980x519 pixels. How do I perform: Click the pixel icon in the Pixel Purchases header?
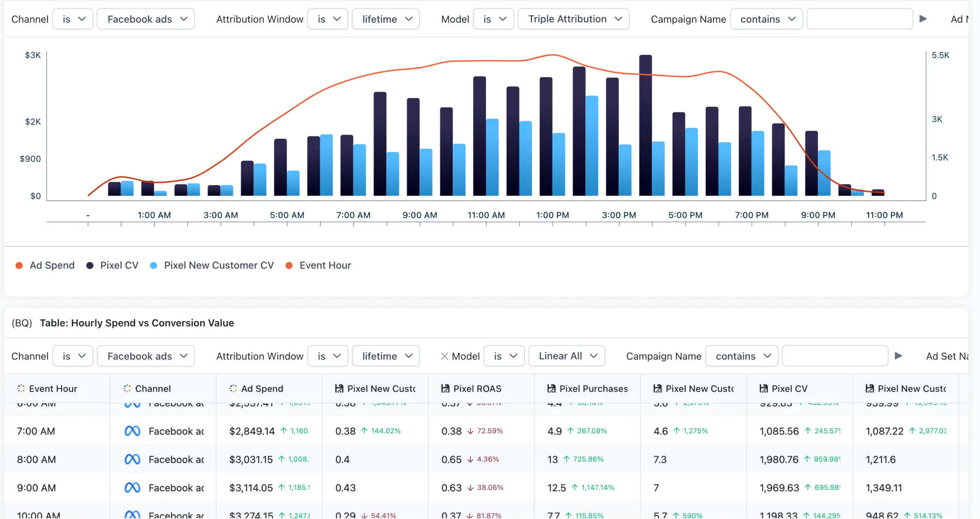(551, 388)
